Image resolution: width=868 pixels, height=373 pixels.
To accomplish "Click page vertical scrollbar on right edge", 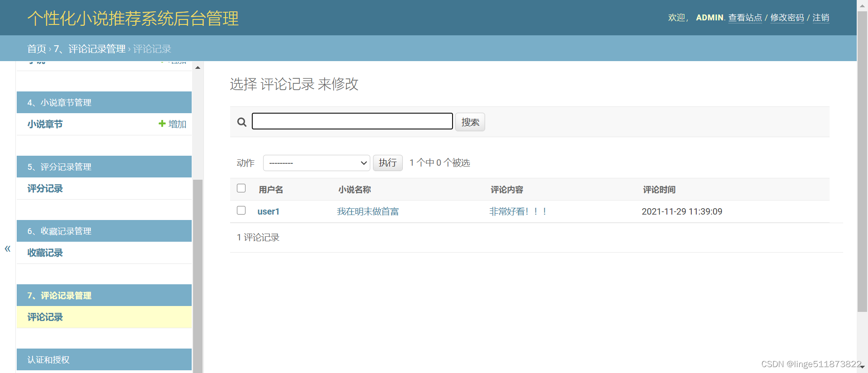I will click(862, 161).
